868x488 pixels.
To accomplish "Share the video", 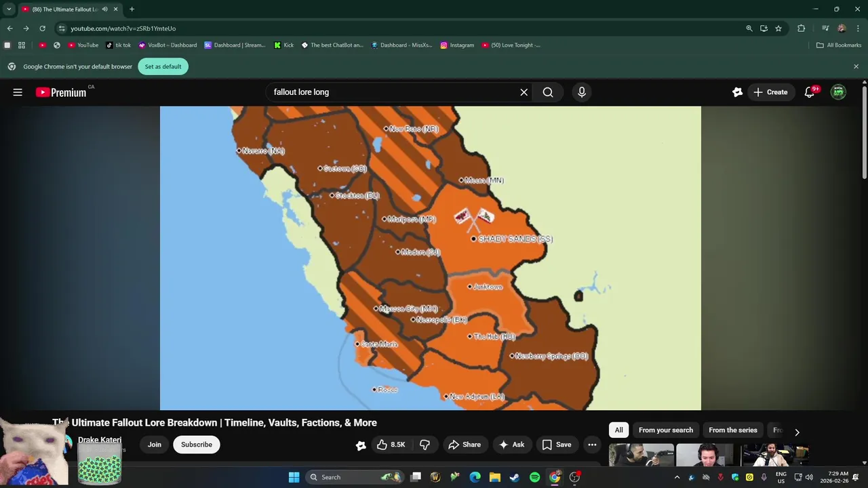I will (465, 445).
